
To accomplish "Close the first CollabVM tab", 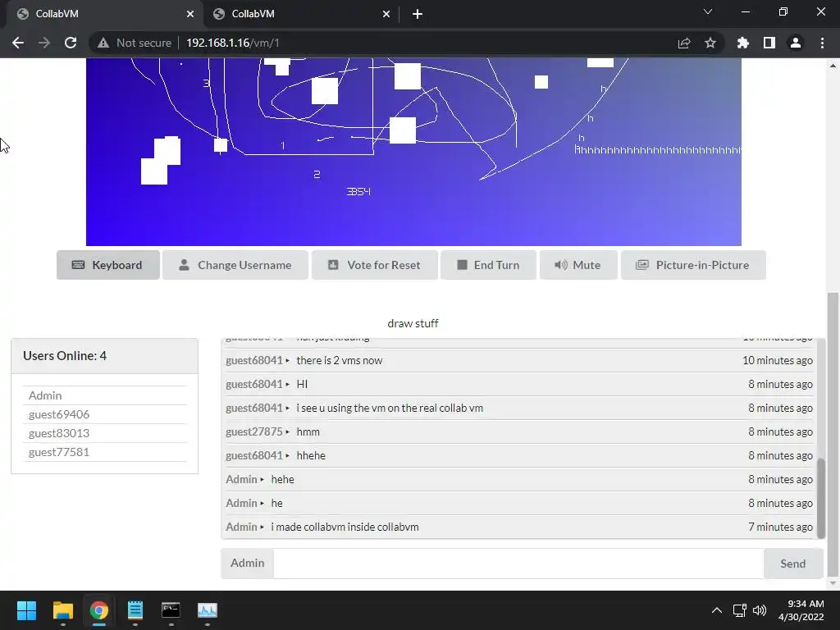I will click(x=190, y=14).
